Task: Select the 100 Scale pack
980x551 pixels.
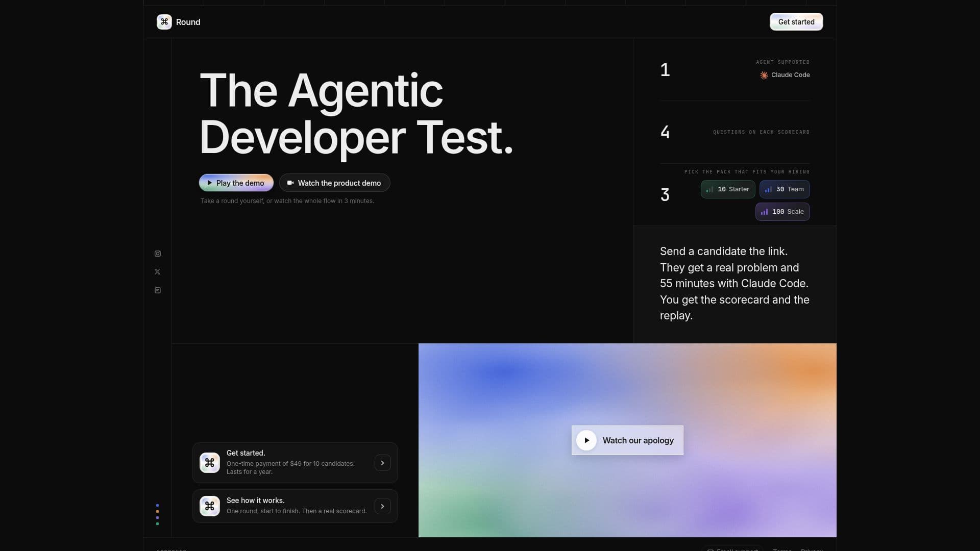Action: (782, 212)
